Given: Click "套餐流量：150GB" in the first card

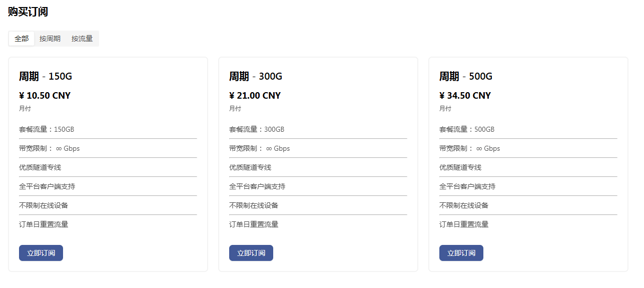Looking at the screenshot, I should [47, 129].
